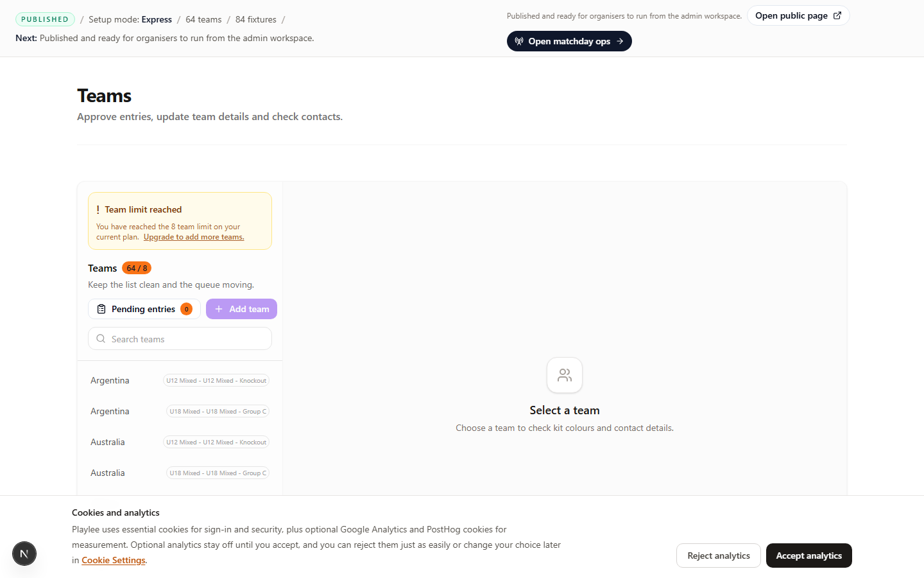
Task: Click the arrow icon on Open matchday ops
Action: click(x=620, y=41)
